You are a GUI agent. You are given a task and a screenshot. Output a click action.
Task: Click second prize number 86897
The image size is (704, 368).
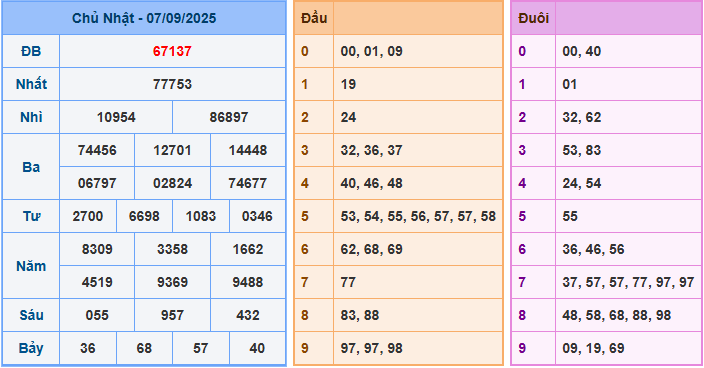point(229,118)
